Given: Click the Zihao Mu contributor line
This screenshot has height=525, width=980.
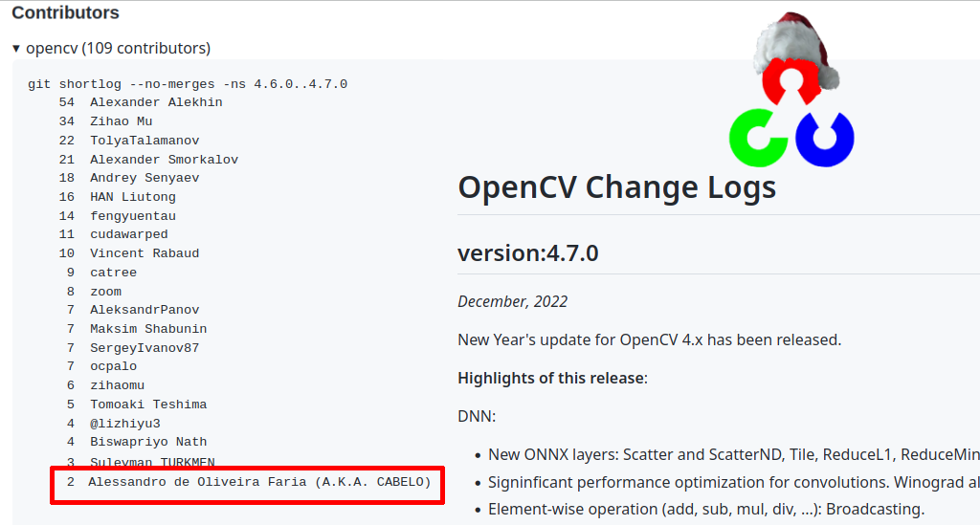Looking at the screenshot, I should pos(121,121).
